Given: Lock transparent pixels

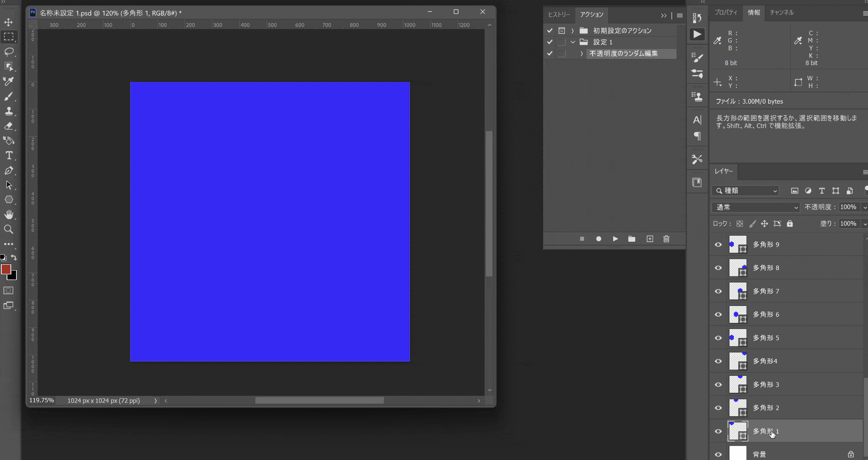Looking at the screenshot, I should pyautogui.click(x=740, y=223).
